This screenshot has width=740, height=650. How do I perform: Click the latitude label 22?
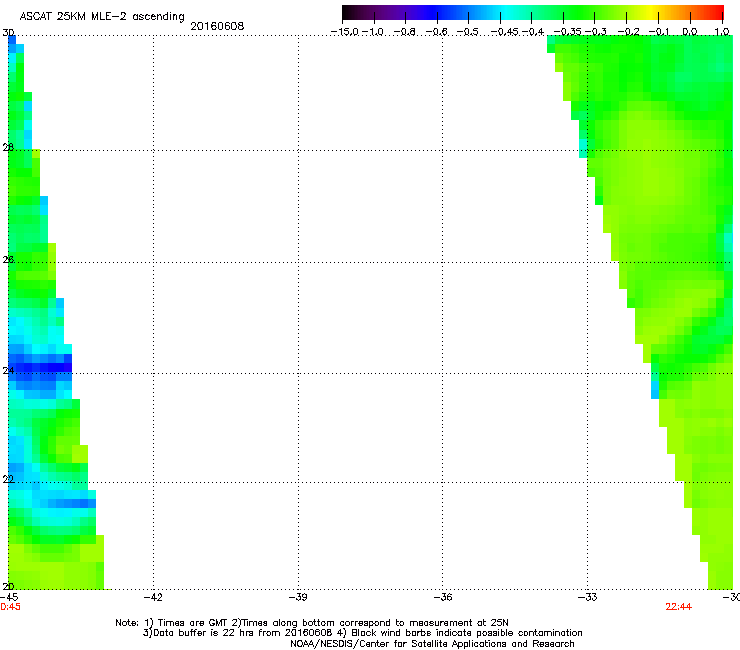pos(8,479)
